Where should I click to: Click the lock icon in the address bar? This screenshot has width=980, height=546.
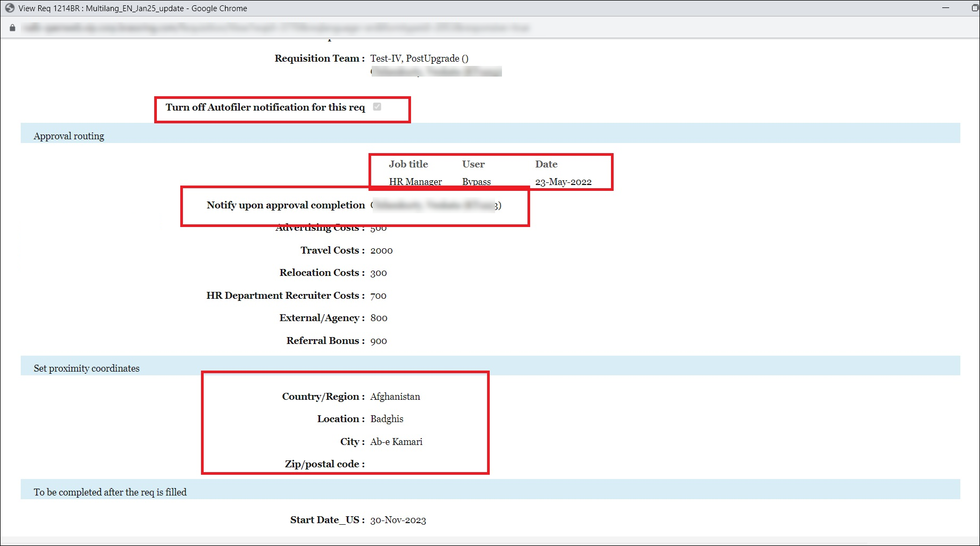click(x=12, y=28)
